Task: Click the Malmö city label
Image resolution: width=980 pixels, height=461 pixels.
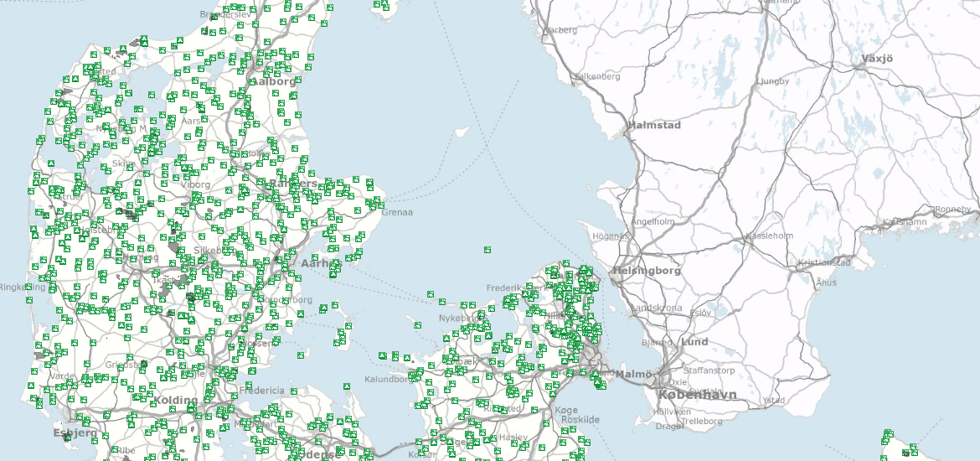Action: click(635, 374)
